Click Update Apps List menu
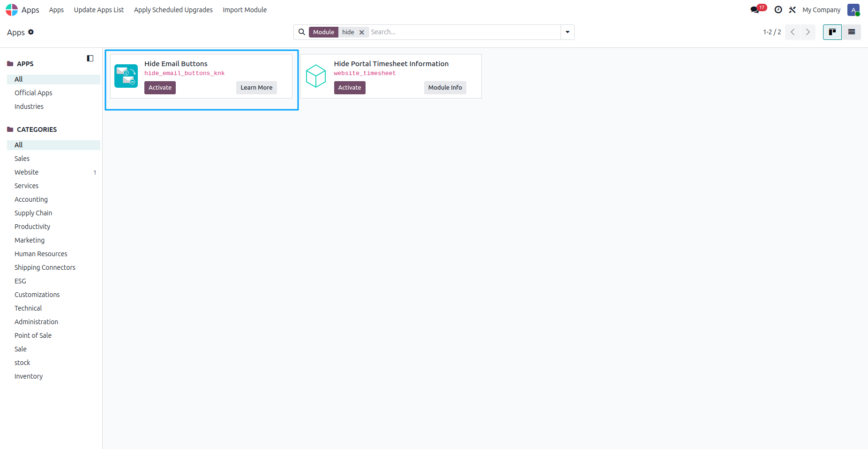 coord(99,10)
